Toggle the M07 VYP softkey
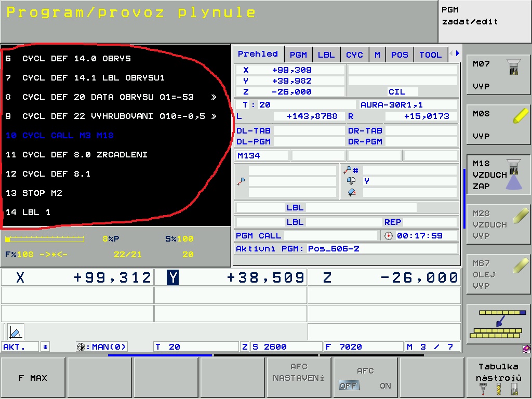 [498, 75]
